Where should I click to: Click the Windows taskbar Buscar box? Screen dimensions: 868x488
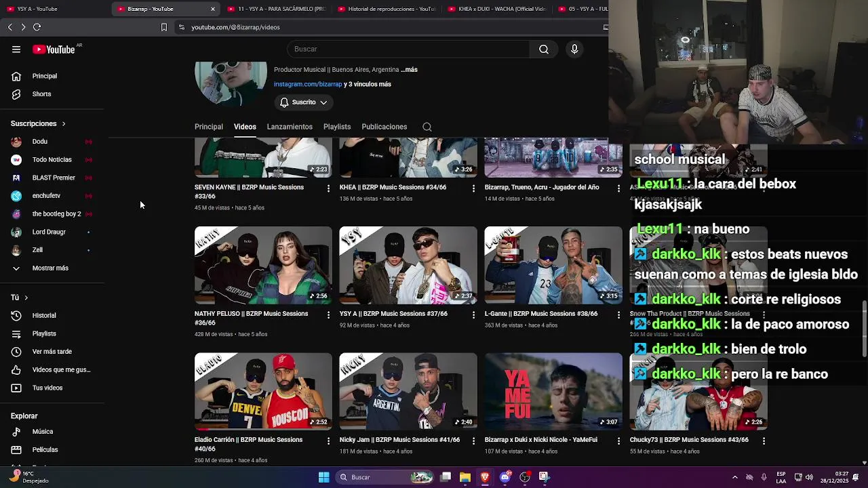[x=384, y=477]
